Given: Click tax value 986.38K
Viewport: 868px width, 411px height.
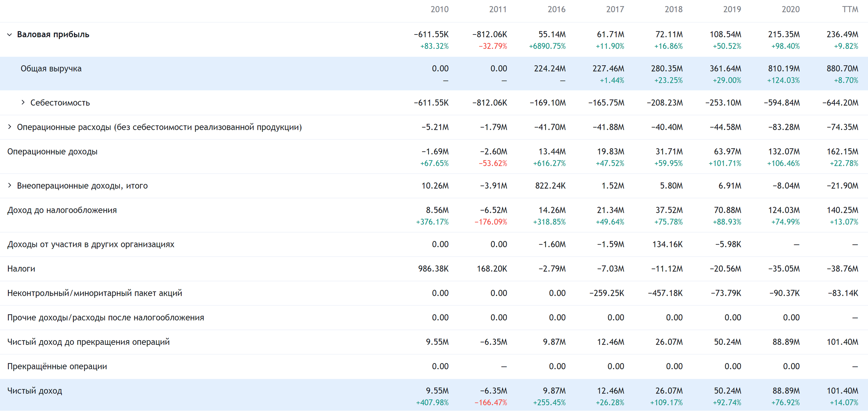Looking at the screenshot, I should point(433,269).
